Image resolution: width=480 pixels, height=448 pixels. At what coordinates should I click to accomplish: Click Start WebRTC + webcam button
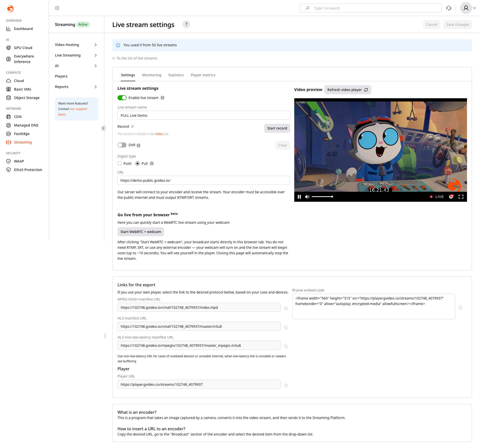point(141,232)
